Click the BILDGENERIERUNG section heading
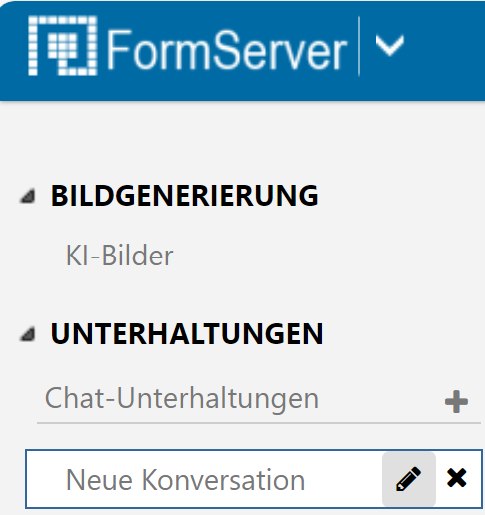This screenshot has height=515, width=485. tap(184, 196)
